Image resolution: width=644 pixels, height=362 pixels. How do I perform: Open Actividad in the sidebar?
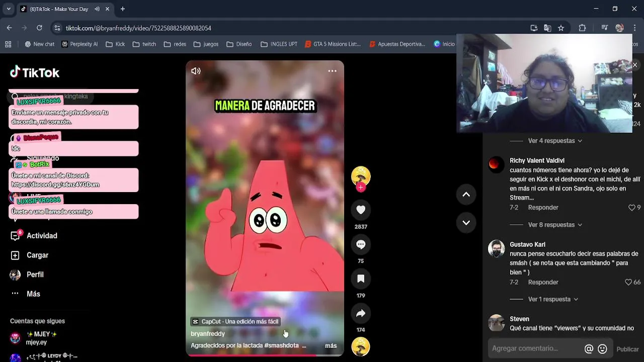click(x=34, y=236)
